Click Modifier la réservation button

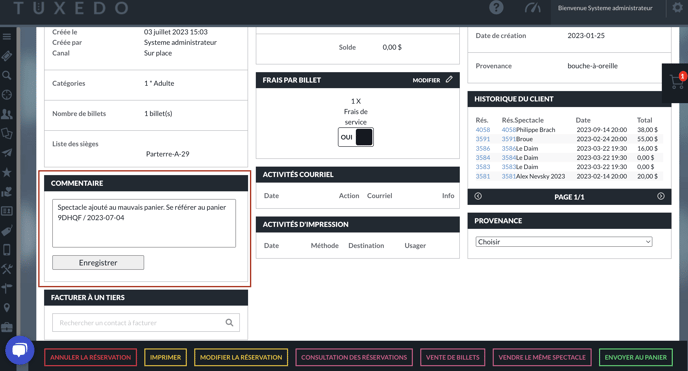coord(241,357)
